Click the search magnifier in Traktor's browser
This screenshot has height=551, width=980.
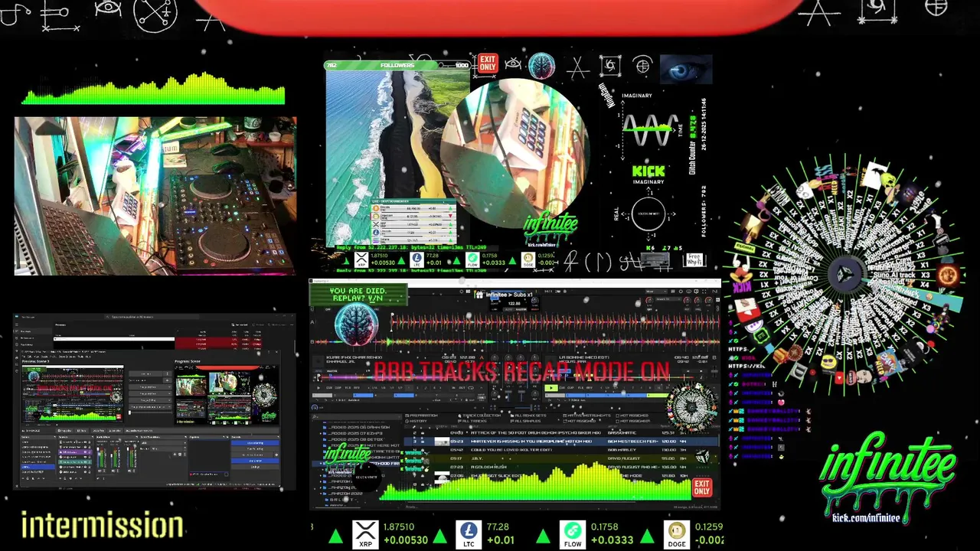coord(314,416)
